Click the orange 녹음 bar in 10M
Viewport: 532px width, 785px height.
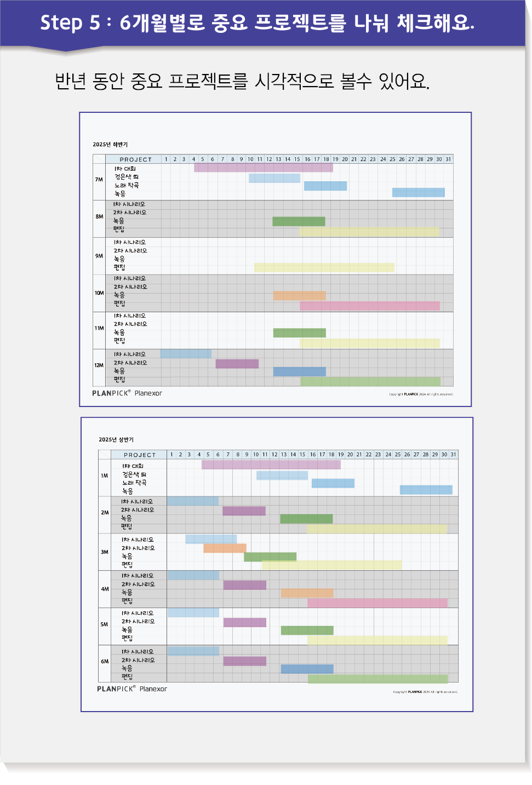[300, 296]
